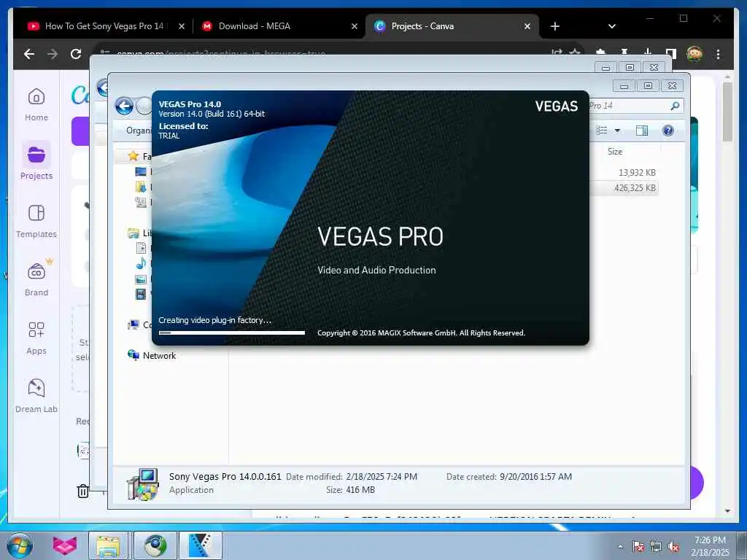This screenshot has height=560, width=747.
Task: Minimize the browser window
Action: pos(650,18)
